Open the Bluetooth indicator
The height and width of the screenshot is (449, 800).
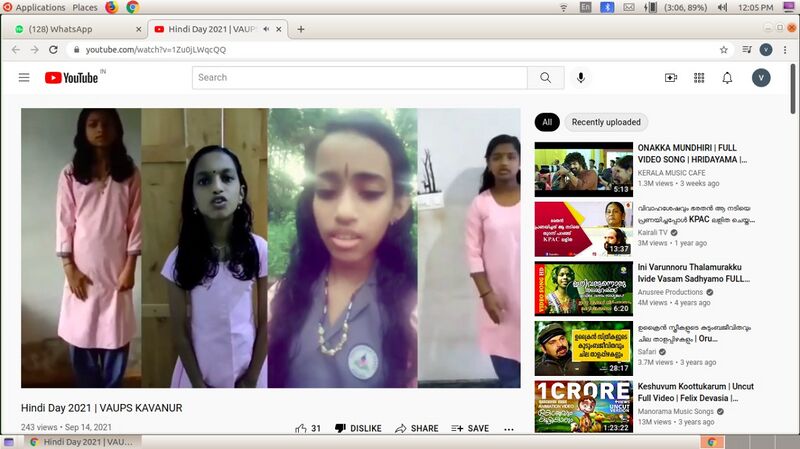607,7
